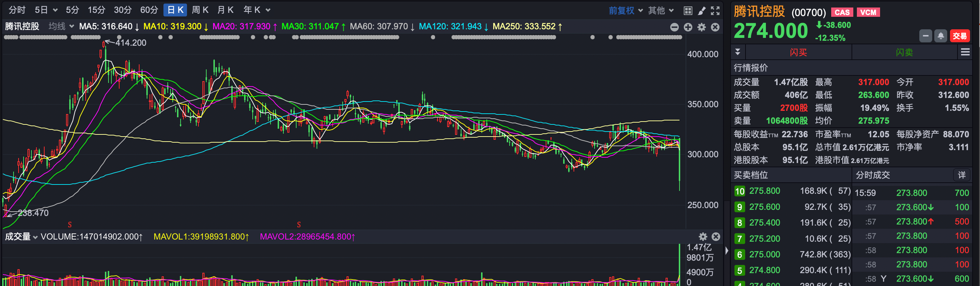The height and width of the screenshot is (286, 980).
Task: Click the CAS badge
Action: tap(842, 12)
